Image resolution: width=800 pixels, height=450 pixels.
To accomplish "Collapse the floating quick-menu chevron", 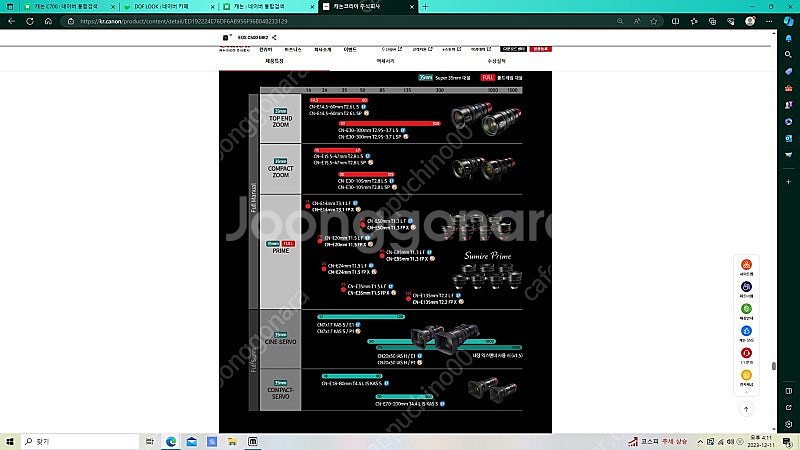I will click(x=746, y=392).
